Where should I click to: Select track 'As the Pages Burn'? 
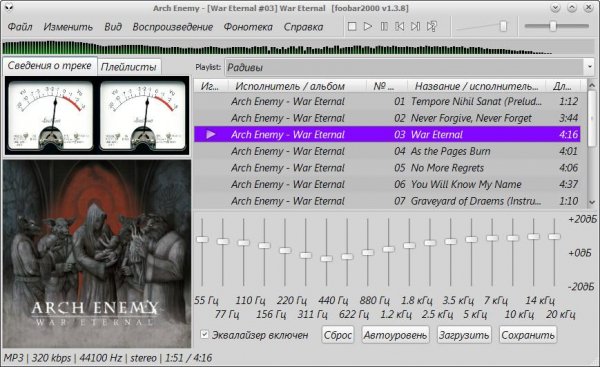387,151
